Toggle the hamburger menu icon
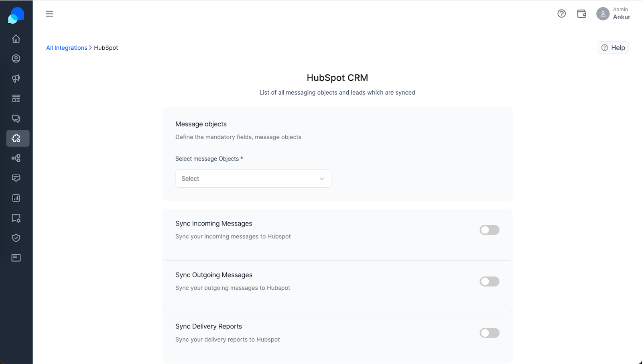 [x=49, y=14]
